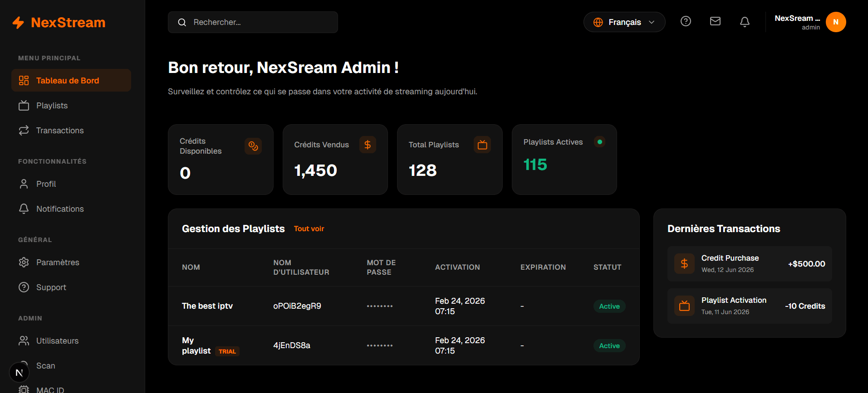Open the Français language dropdown
The image size is (868, 393).
624,22
